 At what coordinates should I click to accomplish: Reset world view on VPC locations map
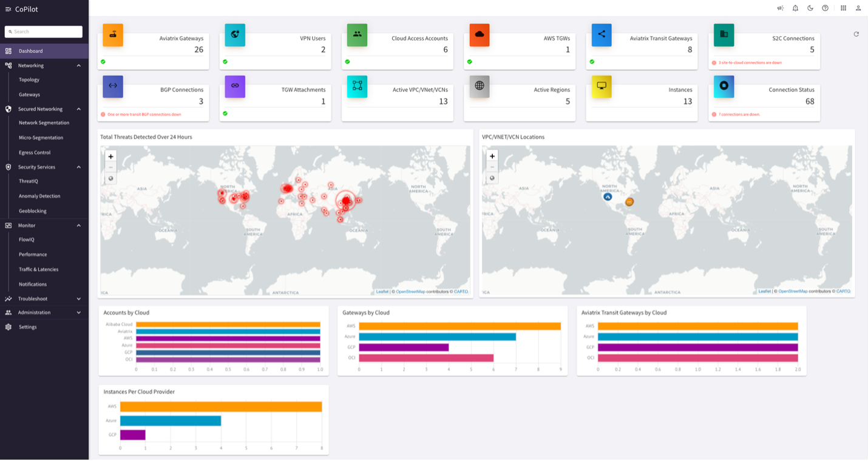point(491,178)
